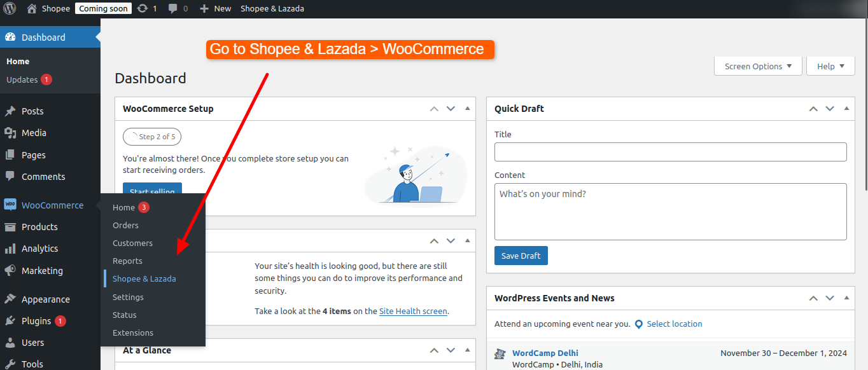Click the plus New content icon
The width and height of the screenshot is (868, 370).
pyautogui.click(x=204, y=9)
